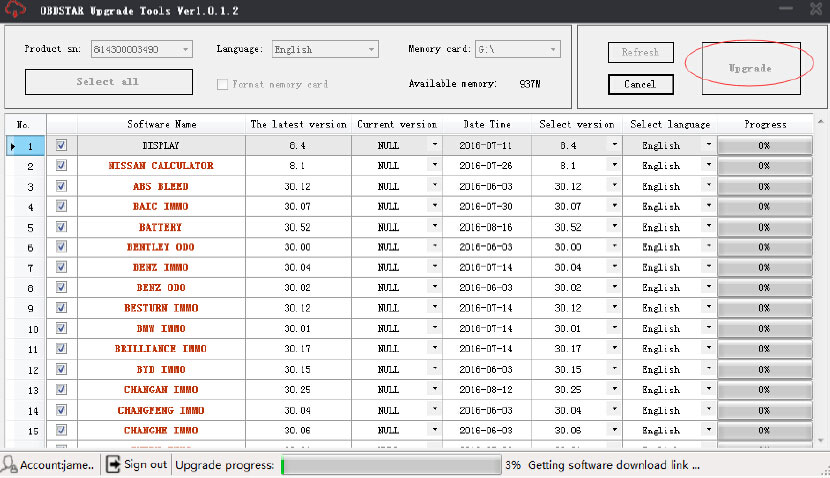Click the Progress column header
The image size is (830, 478).
point(765,124)
